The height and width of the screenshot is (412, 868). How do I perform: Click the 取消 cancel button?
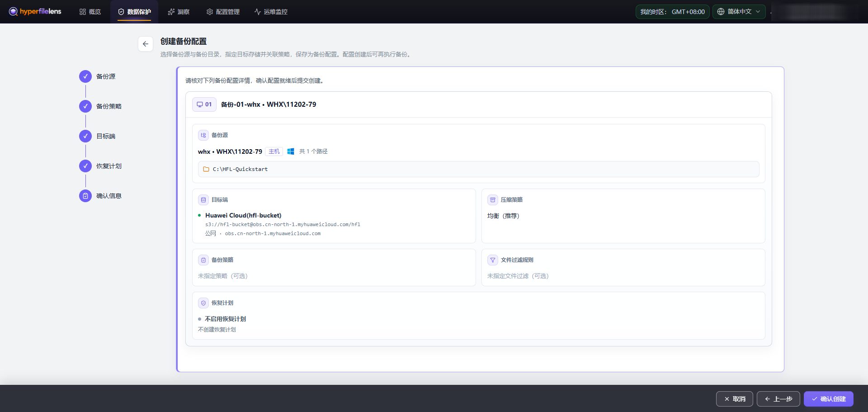(x=735, y=399)
